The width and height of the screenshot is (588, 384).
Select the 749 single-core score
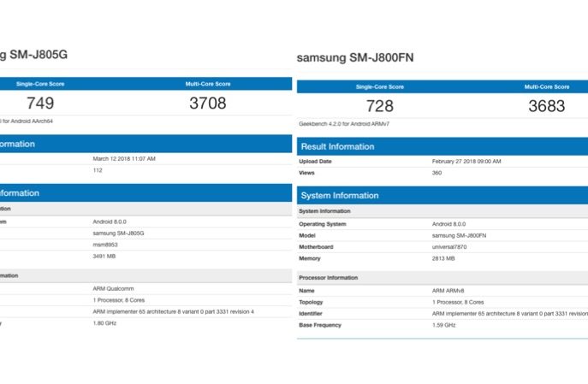coord(40,103)
